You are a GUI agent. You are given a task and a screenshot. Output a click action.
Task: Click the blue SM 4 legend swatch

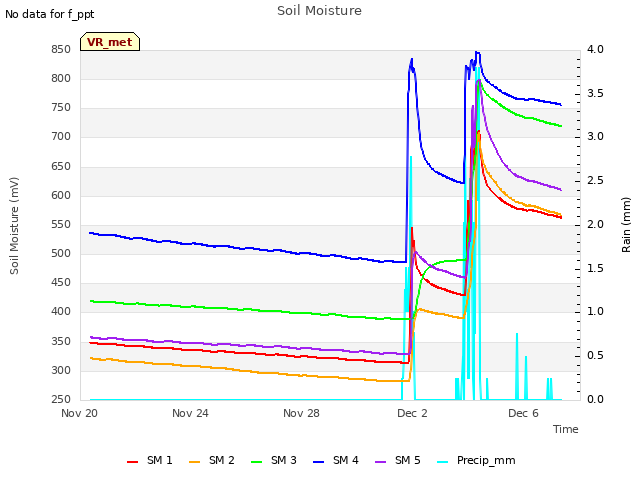point(318,462)
